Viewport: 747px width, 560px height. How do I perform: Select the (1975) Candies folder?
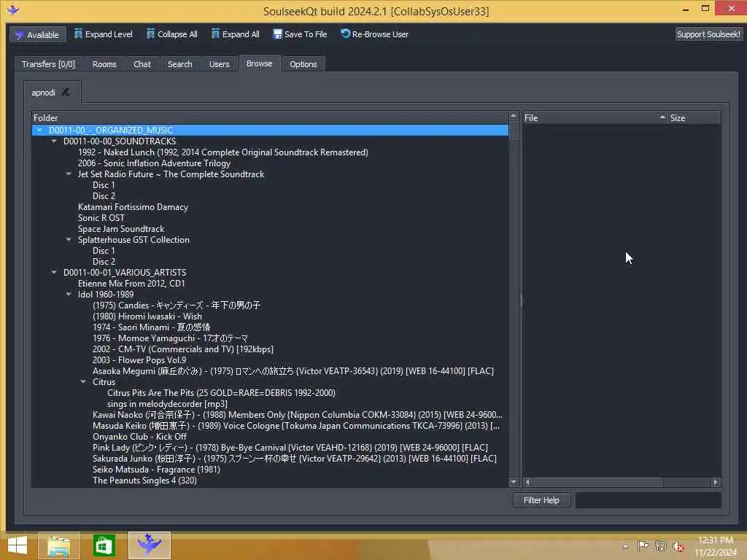point(177,306)
